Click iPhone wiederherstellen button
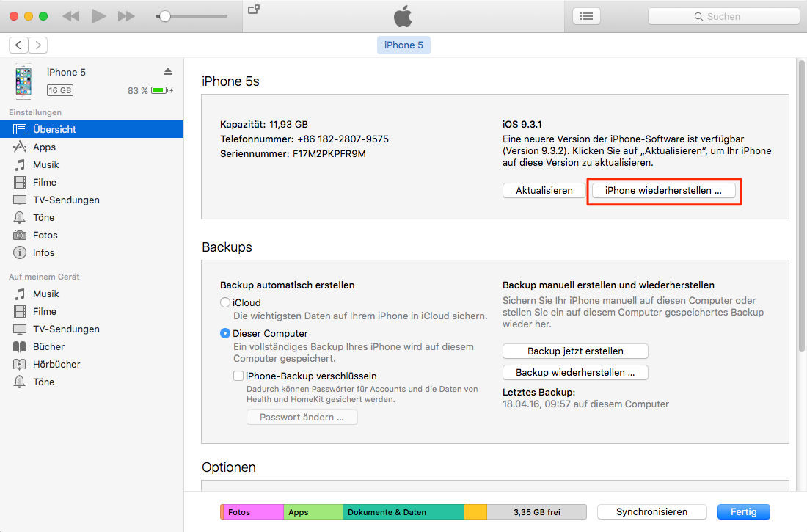This screenshot has width=807, height=532. click(663, 191)
